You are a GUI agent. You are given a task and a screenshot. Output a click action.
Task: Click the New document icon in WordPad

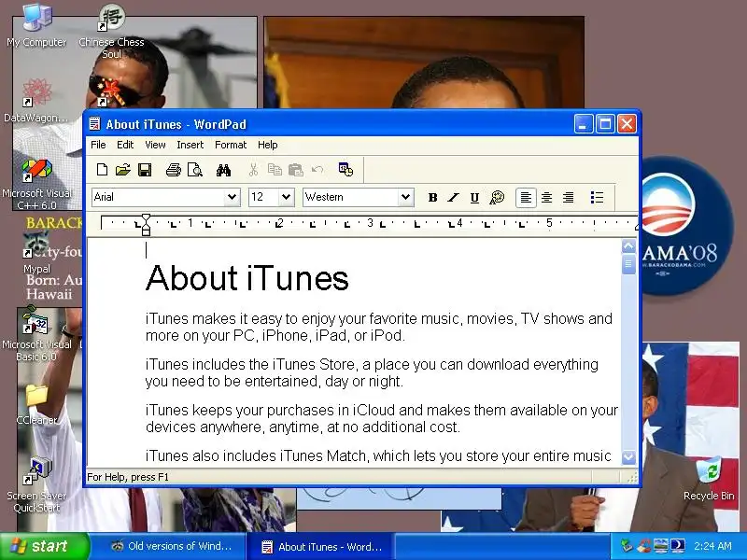102,170
